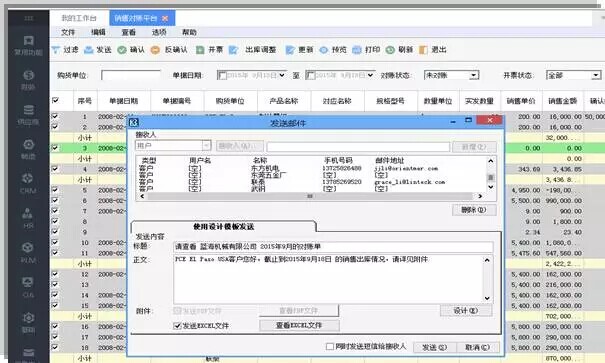This screenshot has width=605, height=363.
Task: Open the HR module in sidebar
Action: pyautogui.click(x=28, y=218)
